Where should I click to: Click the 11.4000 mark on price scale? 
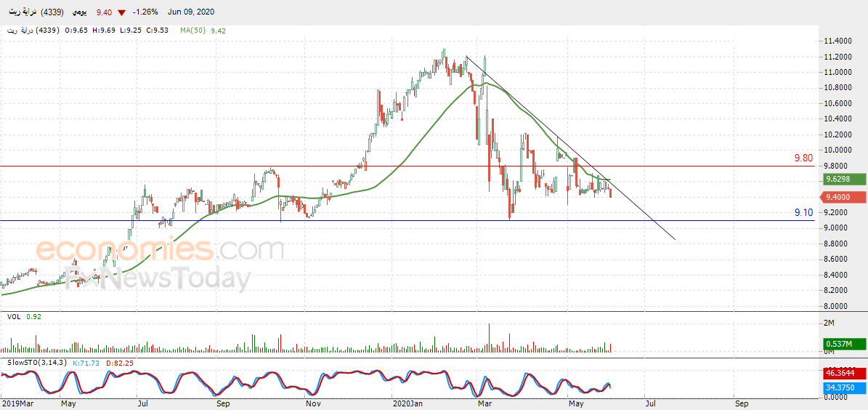click(837, 41)
